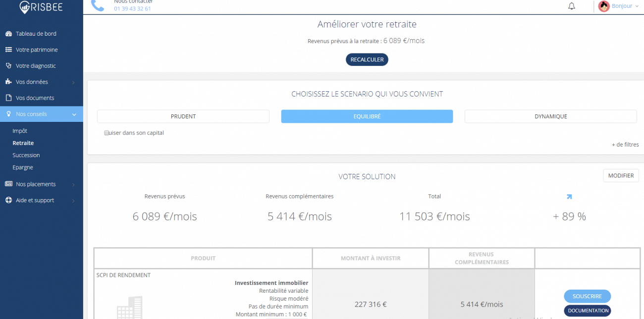Switch to the Dynamique scenario tab
The image size is (644, 319).
(550, 116)
